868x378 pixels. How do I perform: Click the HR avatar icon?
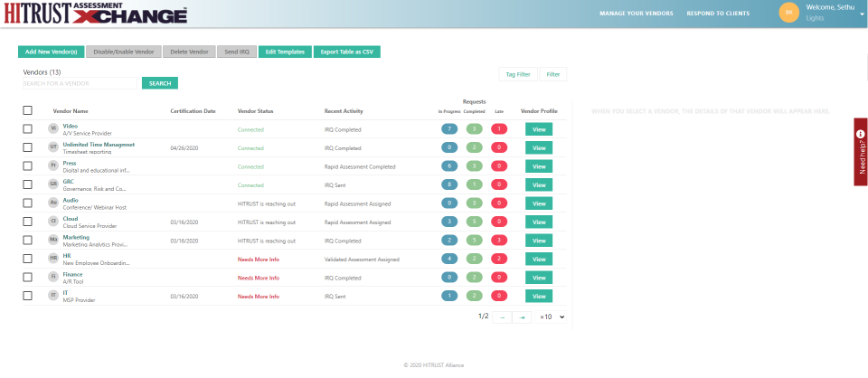pyautogui.click(x=53, y=259)
